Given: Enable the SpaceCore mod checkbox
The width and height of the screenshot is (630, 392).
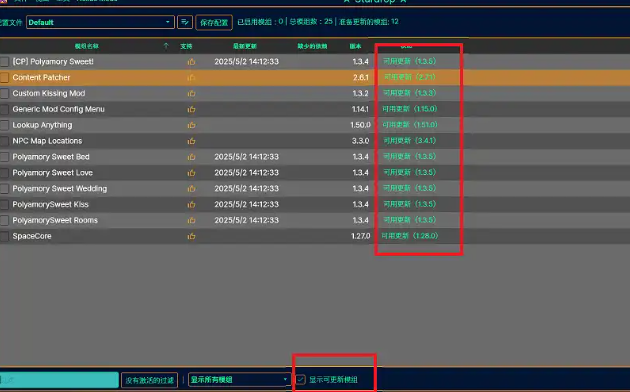Looking at the screenshot, I should pos(4,236).
